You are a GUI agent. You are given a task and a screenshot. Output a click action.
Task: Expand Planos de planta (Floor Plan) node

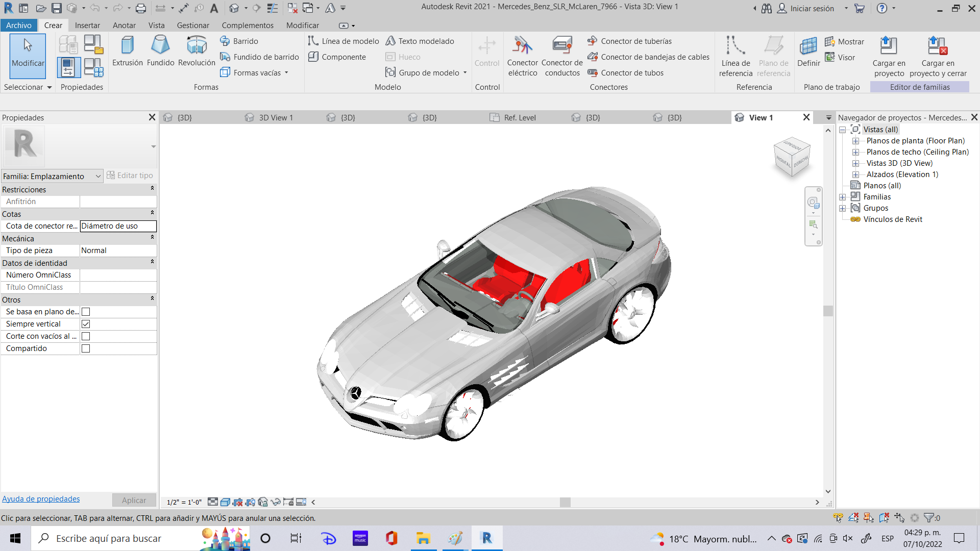[x=856, y=141]
